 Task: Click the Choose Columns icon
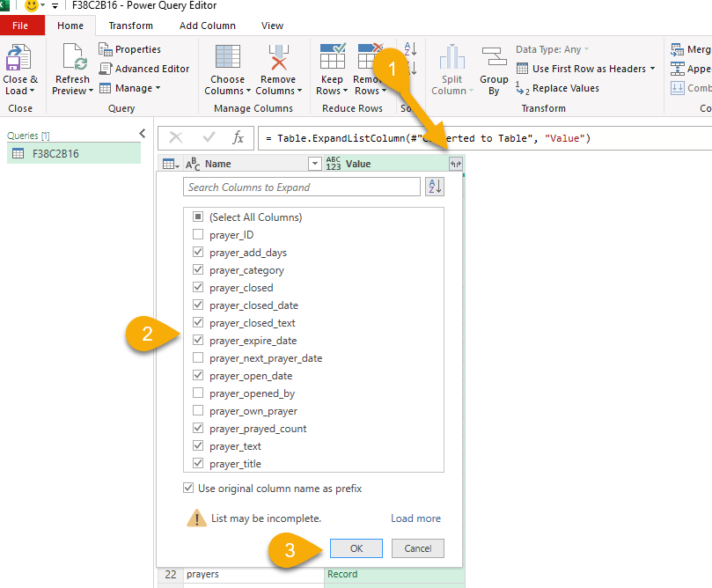pyautogui.click(x=228, y=59)
